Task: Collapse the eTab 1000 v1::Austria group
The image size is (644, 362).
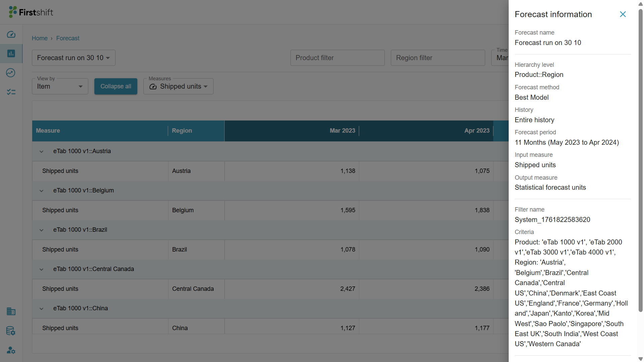Action: 41,151
